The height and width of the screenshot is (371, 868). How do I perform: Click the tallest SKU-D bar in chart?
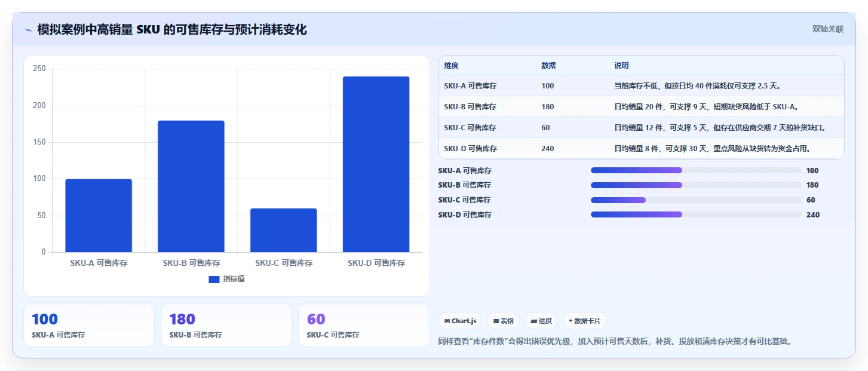pyautogui.click(x=376, y=164)
